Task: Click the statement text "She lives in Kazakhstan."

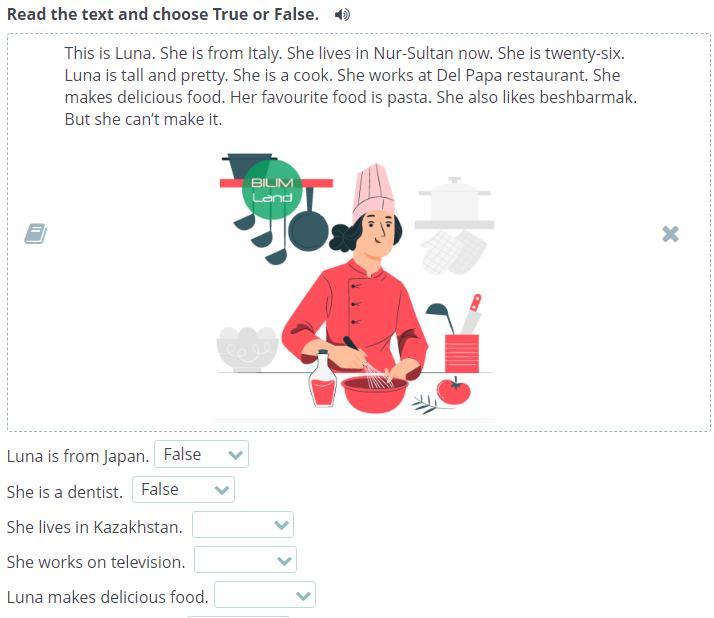Action: tap(95, 527)
